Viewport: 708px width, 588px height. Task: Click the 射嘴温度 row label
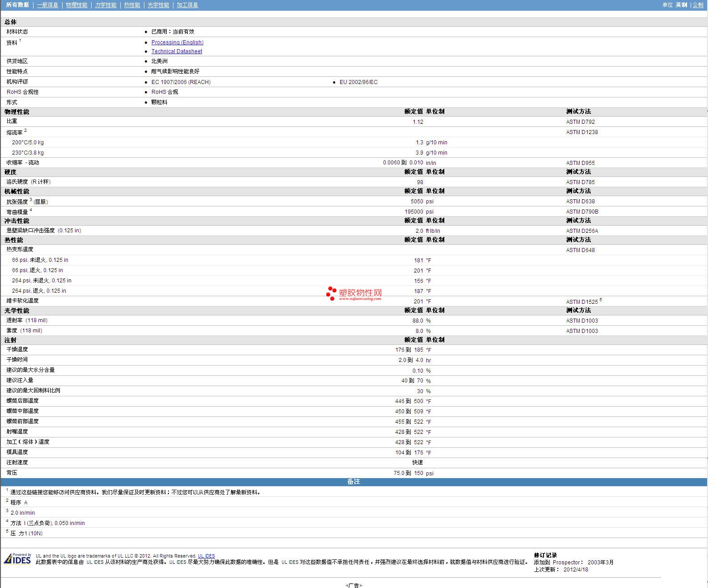[x=17, y=432]
